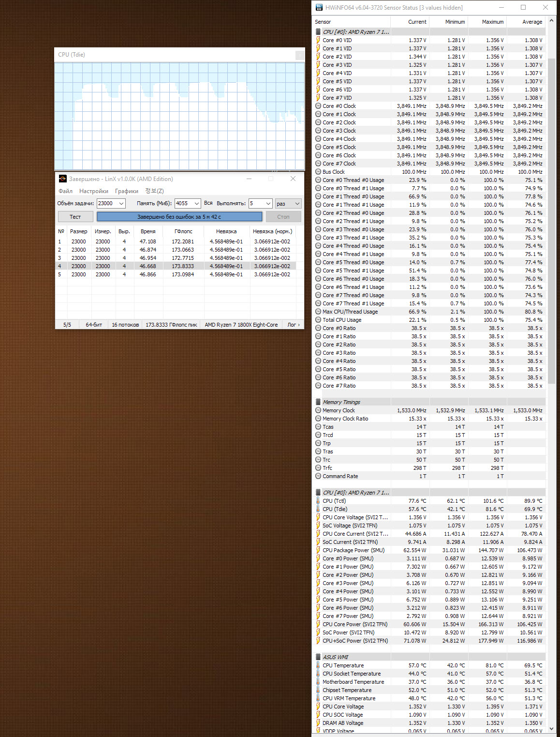
Task: Select the Trfc timing row
Action: pos(429,468)
